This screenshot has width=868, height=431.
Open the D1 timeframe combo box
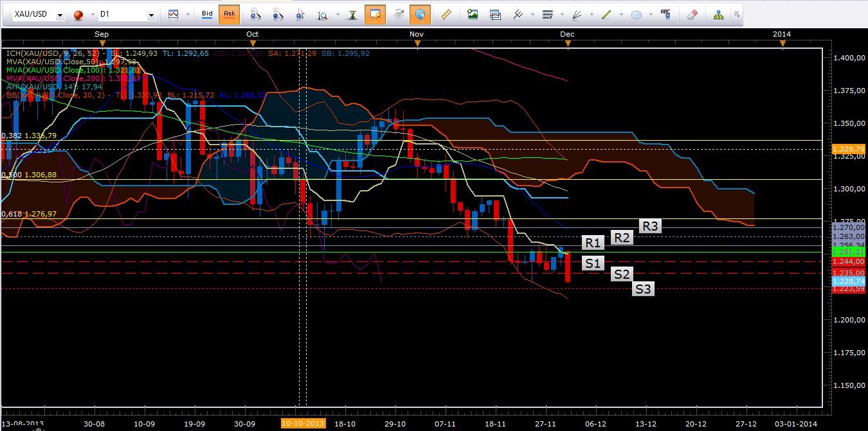[126, 14]
